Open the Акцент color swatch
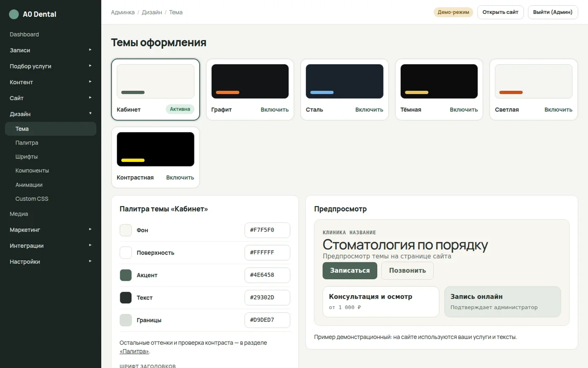 (x=126, y=275)
